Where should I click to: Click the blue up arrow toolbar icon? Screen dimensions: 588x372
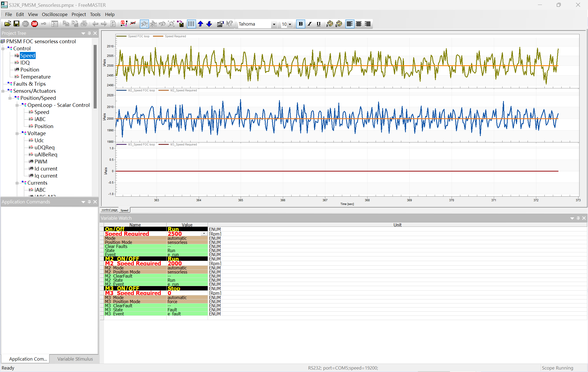pos(201,24)
